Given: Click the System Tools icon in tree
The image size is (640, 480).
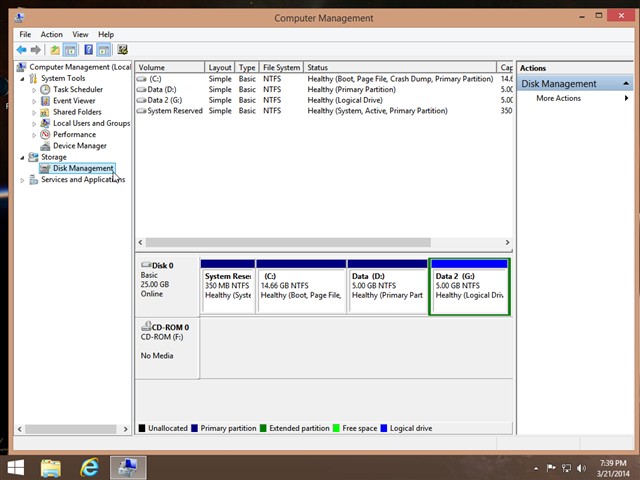Looking at the screenshot, I should click(x=33, y=78).
